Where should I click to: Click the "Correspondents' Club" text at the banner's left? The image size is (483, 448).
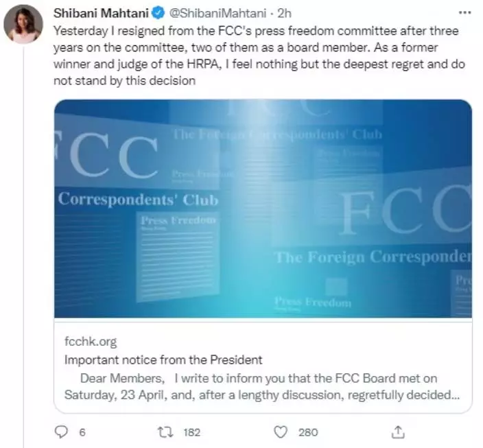point(138,200)
